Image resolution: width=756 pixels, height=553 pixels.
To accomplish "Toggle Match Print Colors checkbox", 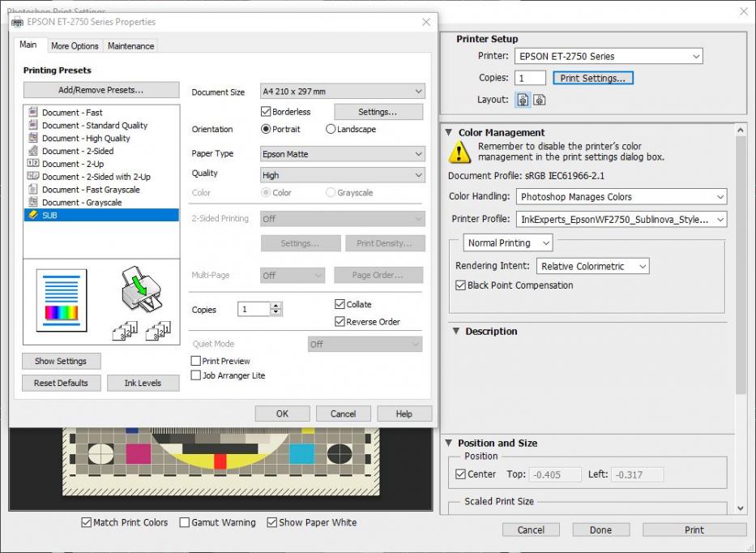I will [87, 522].
